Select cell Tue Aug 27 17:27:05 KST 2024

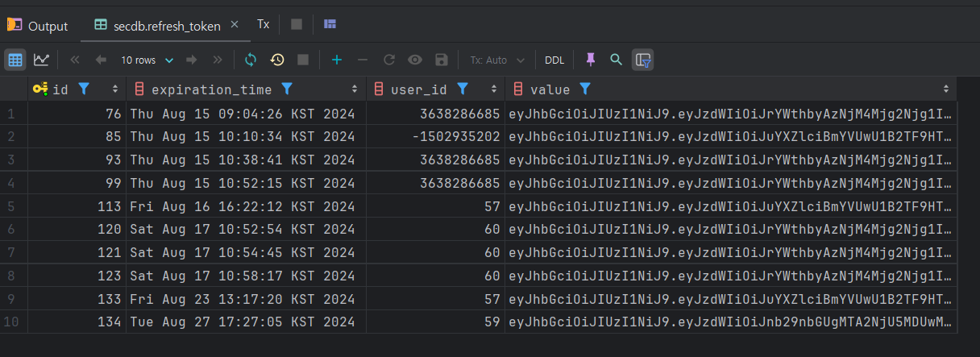click(x=247, y=322)
